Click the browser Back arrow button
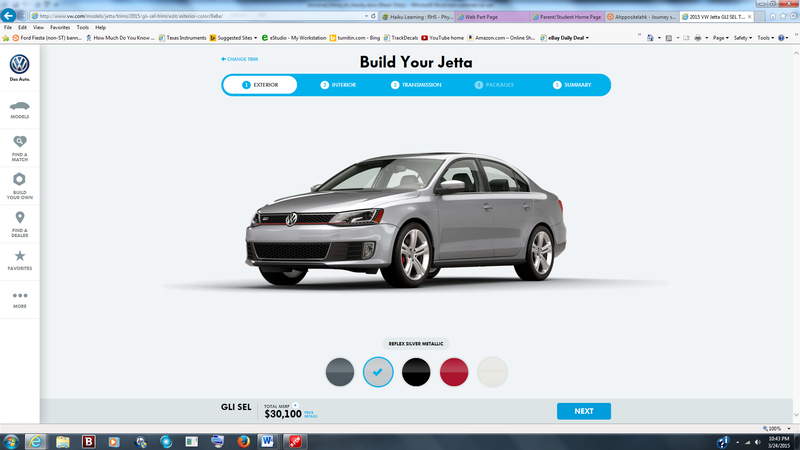Viewport: 800px width, 450px height. click(x=8, y=15)
